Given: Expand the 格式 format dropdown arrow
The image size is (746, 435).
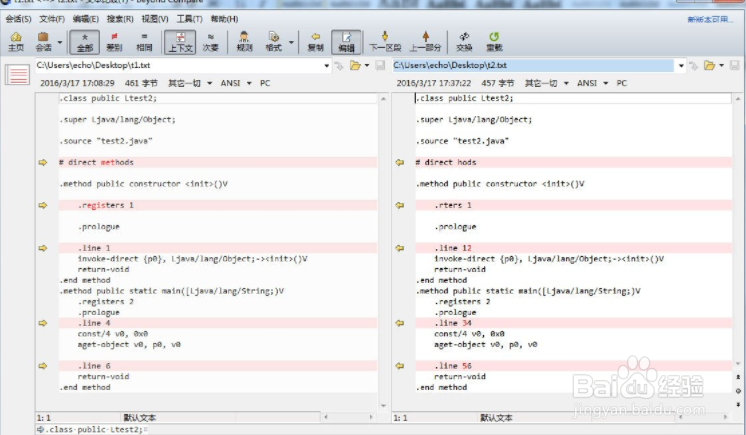Looking at the screenshot, I should click(x=291, y=42).
